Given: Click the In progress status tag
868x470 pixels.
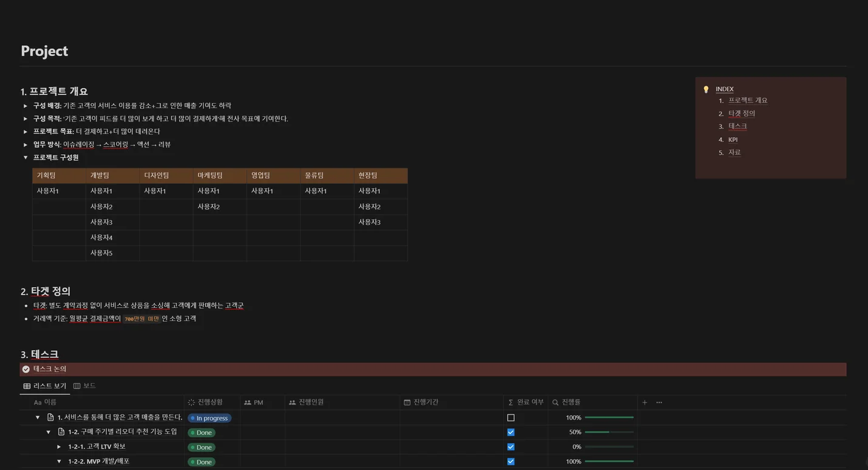Looking at the screenshot, I should [209, 418].
